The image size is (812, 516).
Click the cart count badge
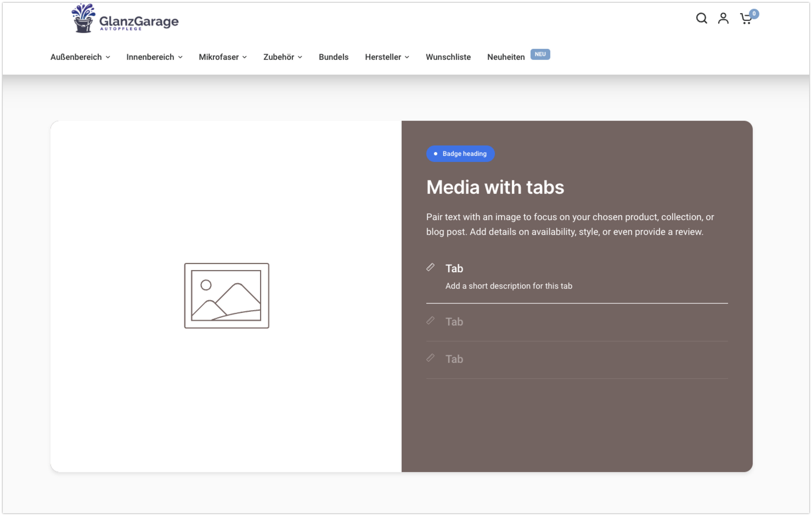point(754,14)
